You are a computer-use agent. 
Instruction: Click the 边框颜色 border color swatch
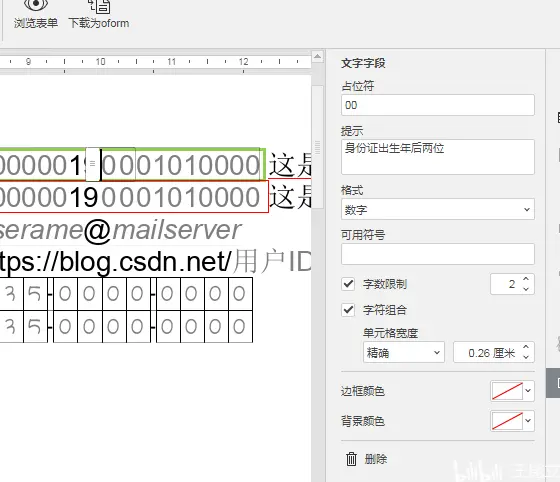507,391
